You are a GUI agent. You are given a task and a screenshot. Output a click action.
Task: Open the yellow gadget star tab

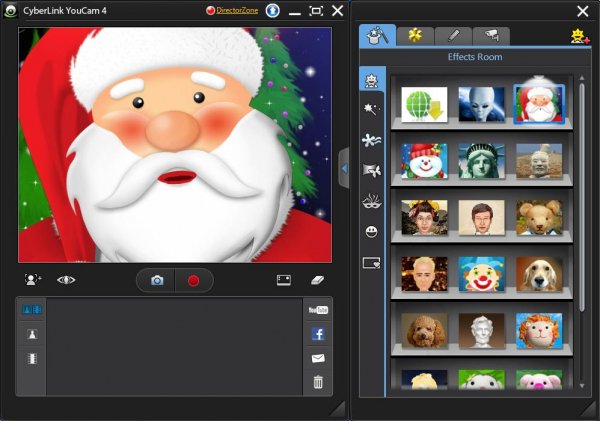(x=415, y=36)
